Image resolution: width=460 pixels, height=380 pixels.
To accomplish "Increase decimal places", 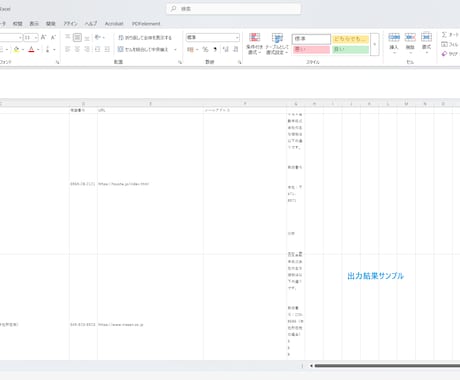I will tap(226, 49).
